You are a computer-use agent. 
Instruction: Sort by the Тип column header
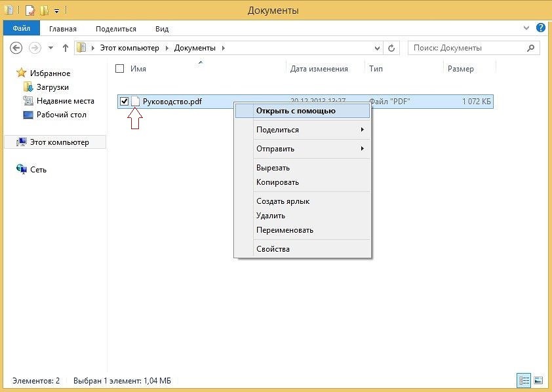(x=376, y=69)
